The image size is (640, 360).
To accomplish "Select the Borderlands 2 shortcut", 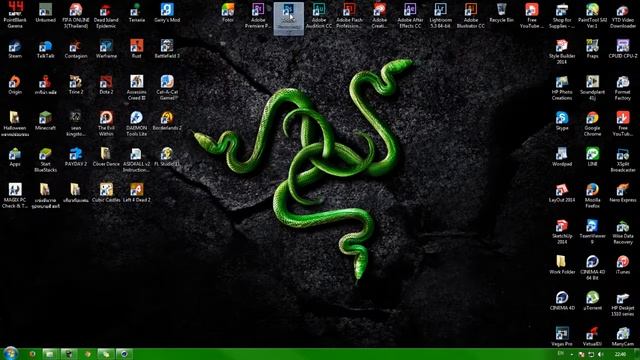I will tap(167, 121).
